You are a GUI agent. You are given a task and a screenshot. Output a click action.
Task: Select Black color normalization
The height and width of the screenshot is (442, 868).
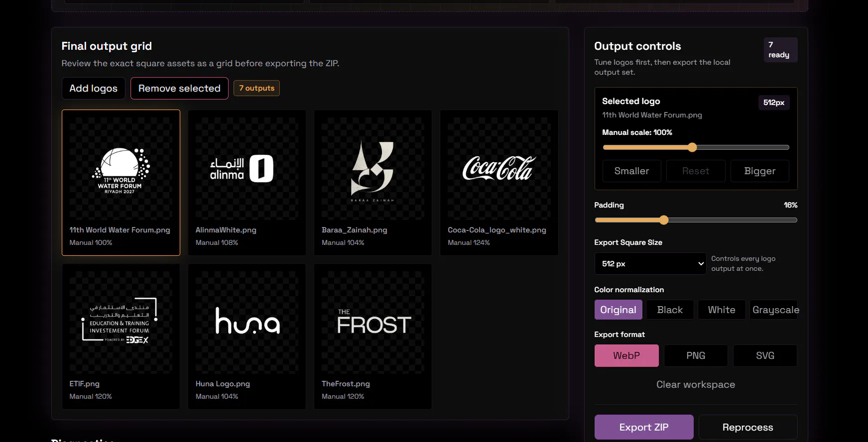[x=670, y=310]
